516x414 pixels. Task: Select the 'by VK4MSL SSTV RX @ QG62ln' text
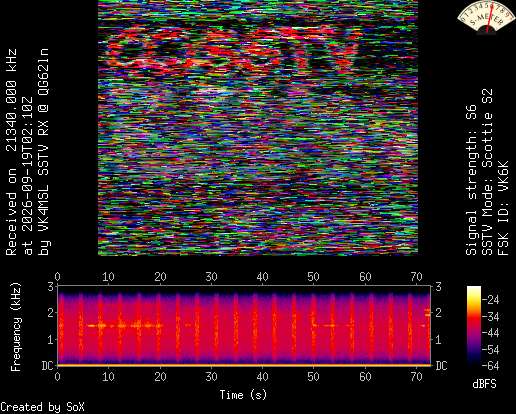coord(43,152)
